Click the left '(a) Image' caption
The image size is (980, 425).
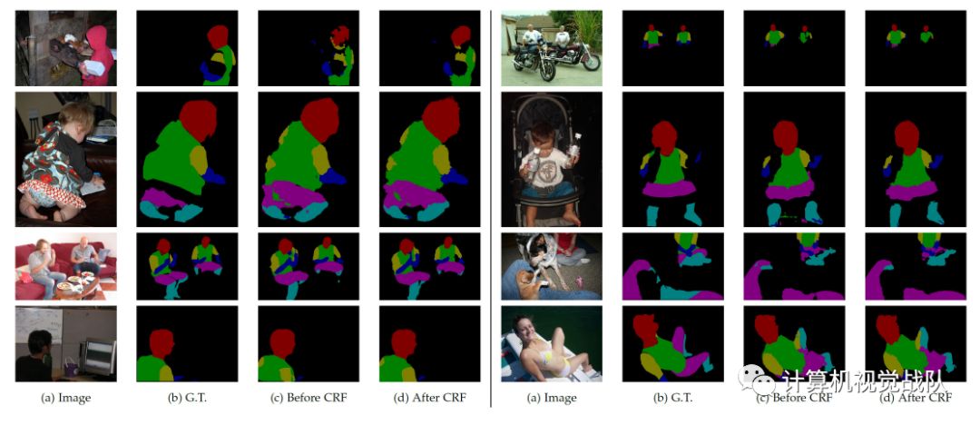click(x=65, y=399)
